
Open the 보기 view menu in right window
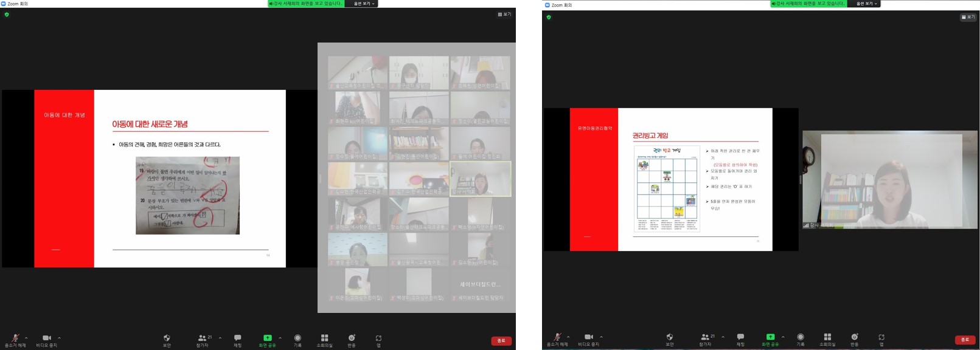pos(968,17)
